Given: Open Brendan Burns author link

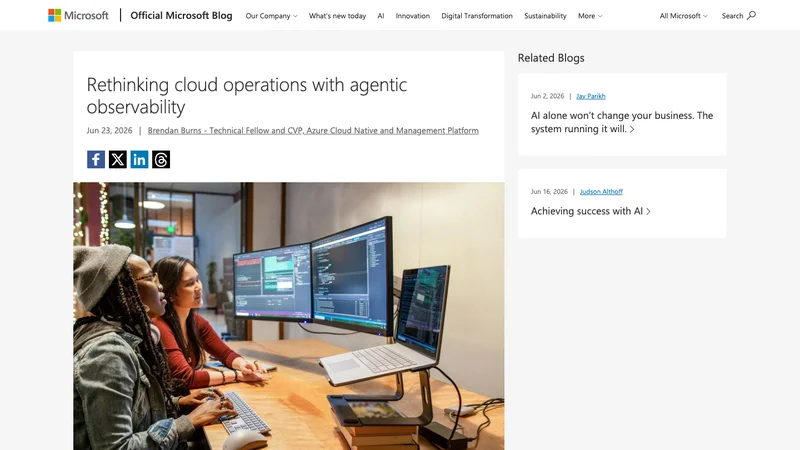Looking at the screenshot, I should (313, 130).
